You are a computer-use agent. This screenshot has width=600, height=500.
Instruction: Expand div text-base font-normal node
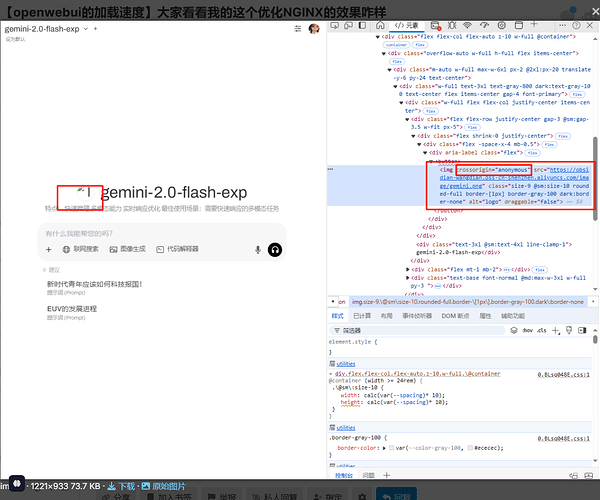click(x=408, y=278)
